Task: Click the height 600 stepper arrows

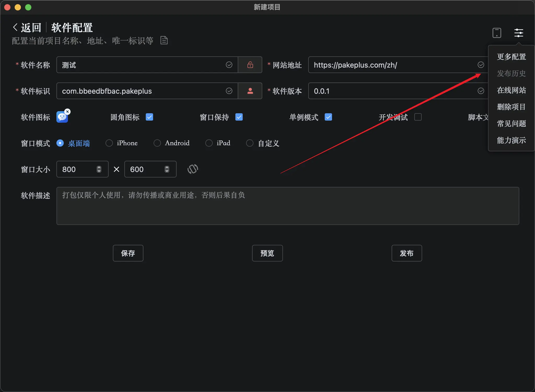Action: tap(167, 169)
